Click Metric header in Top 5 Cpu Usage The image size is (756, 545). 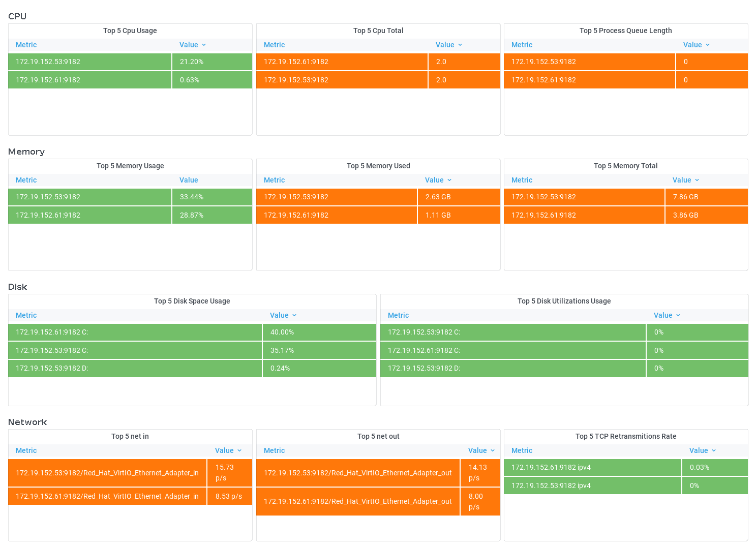26,45
